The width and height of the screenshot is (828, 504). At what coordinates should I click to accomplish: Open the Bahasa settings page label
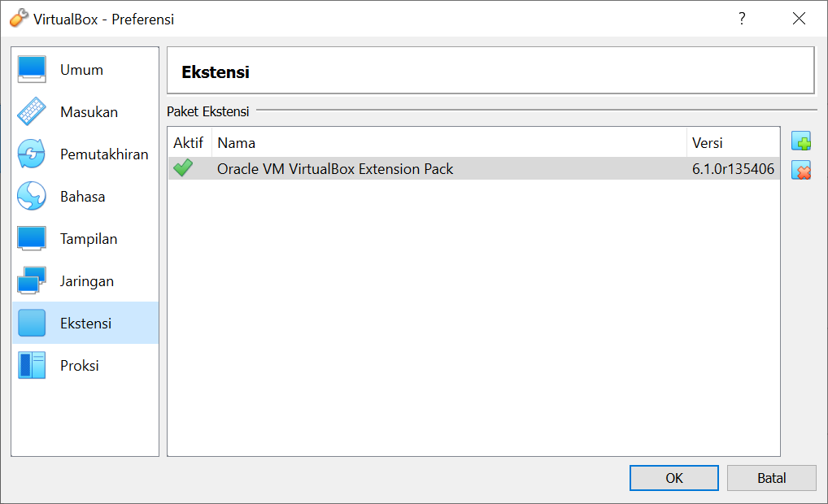(82, 197)
